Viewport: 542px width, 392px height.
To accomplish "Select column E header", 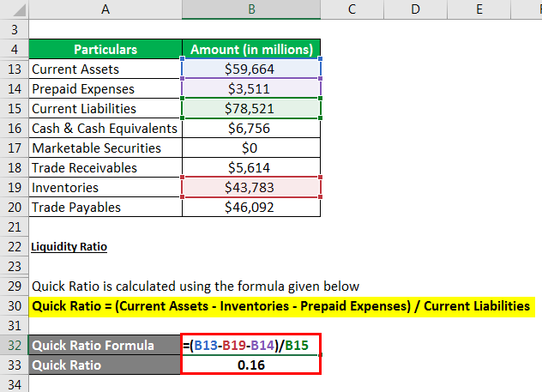I will [479, 9].
